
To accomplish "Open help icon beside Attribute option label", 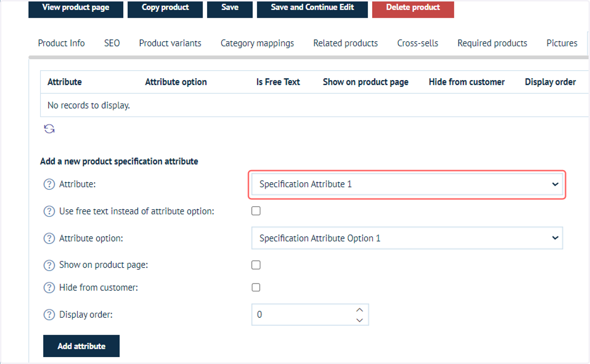I will [49, 238].
